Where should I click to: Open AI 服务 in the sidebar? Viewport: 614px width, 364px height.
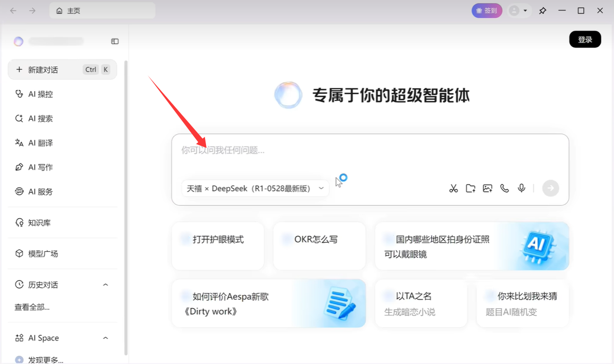pos(63,191)
